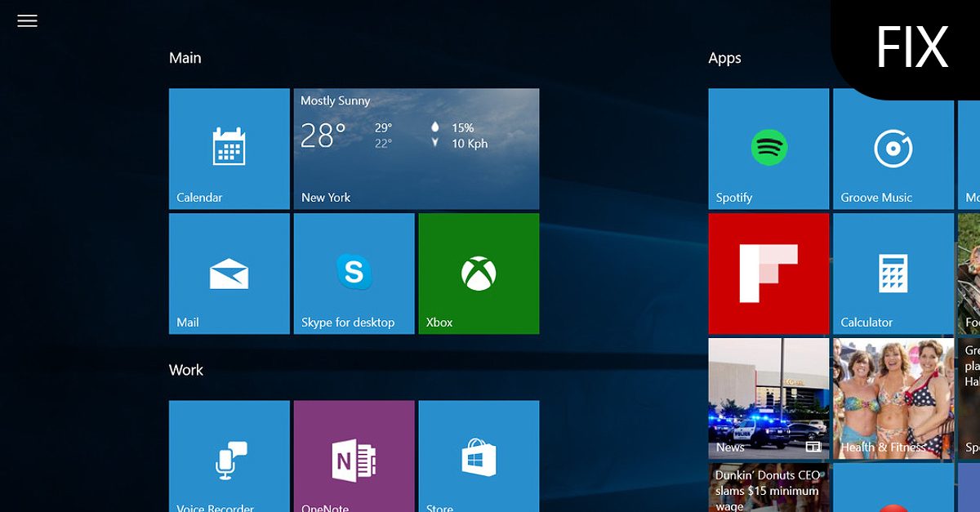
Task: Open the Health & Fitness tile
Action: coord(893,398)
